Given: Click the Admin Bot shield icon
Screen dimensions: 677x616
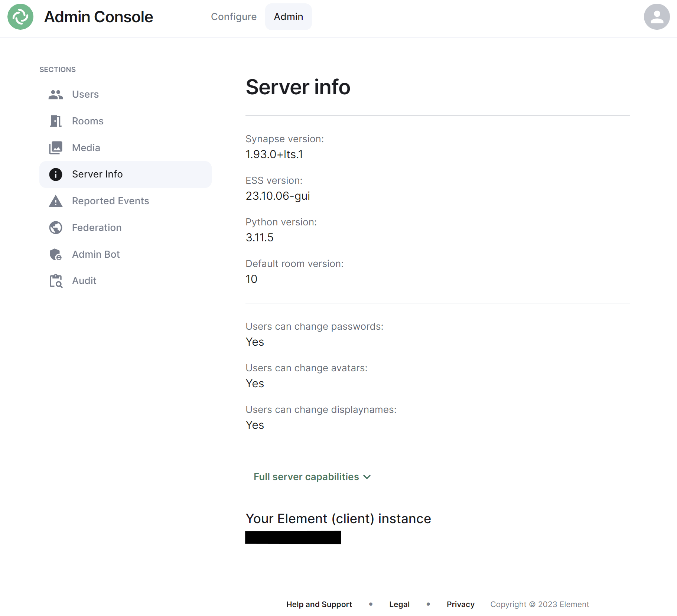Looking at the screenshot, I should 56,254.
